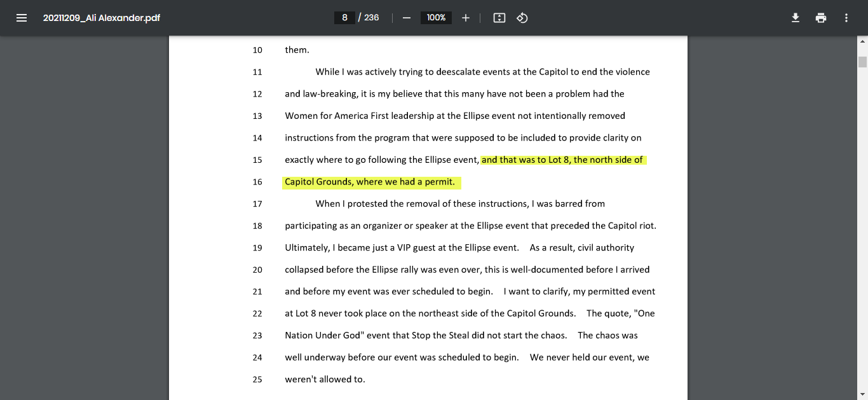The width and height of the screenshot is (868, 400).
Task: Open the sidebar hamburger menu
Action: tap(22, 18)
